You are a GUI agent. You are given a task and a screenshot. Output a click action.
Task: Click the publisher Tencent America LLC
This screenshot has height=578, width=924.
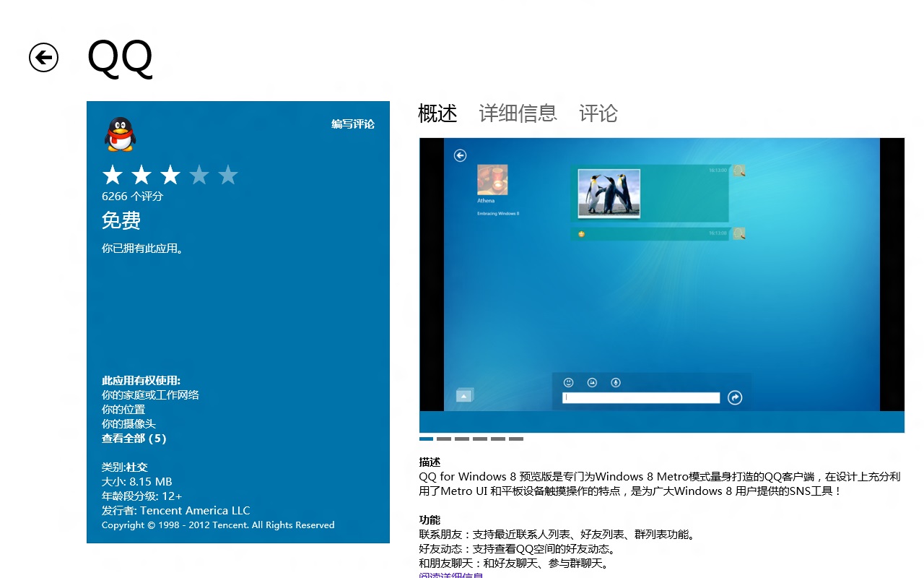(195, 511)
